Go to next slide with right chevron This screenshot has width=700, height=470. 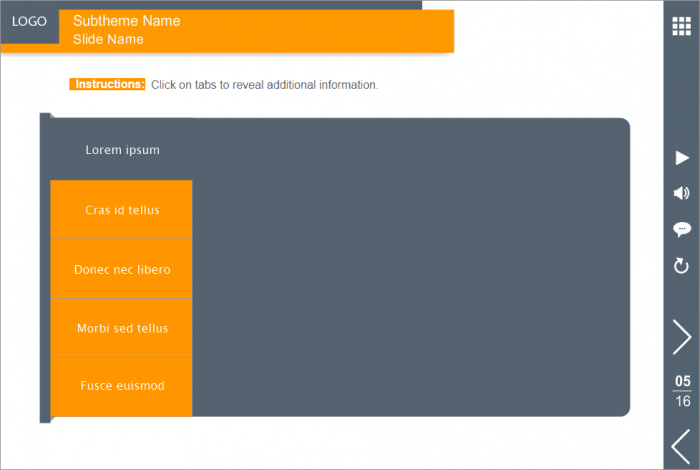(x=682, y=337)
